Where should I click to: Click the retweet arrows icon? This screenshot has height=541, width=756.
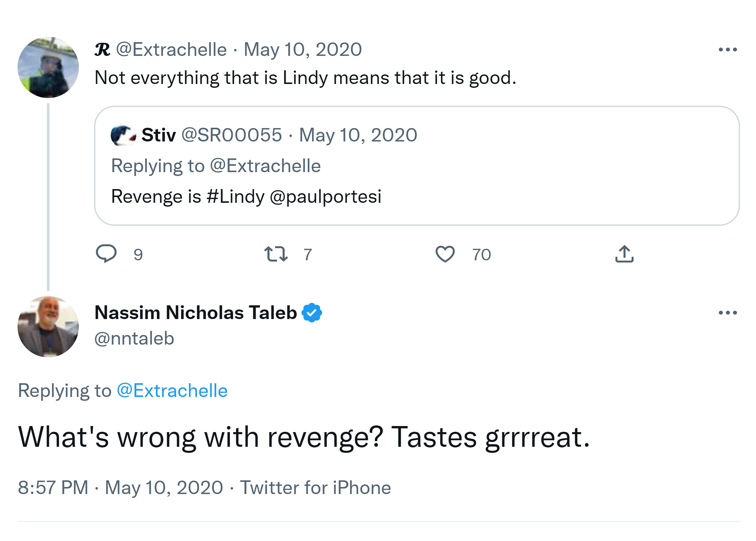[276, 254]
